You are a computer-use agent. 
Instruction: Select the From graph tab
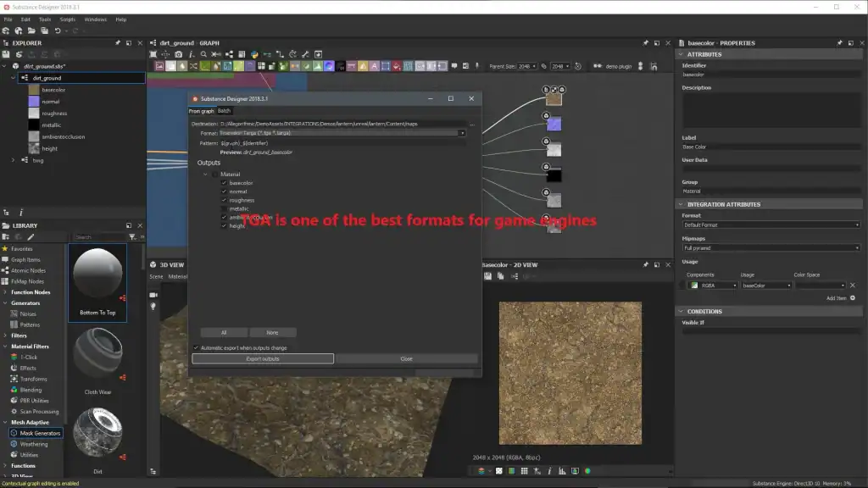tap(202, 111)
